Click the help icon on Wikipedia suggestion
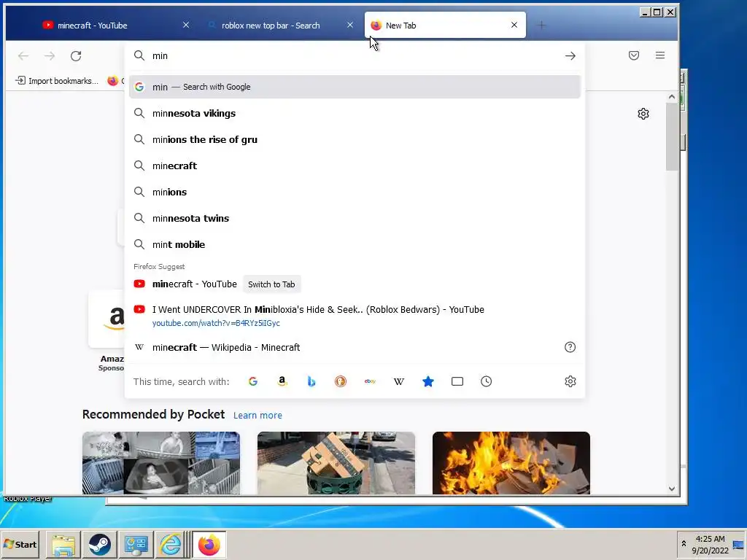Viewport: 747px width, 560px height. point(570,347)
